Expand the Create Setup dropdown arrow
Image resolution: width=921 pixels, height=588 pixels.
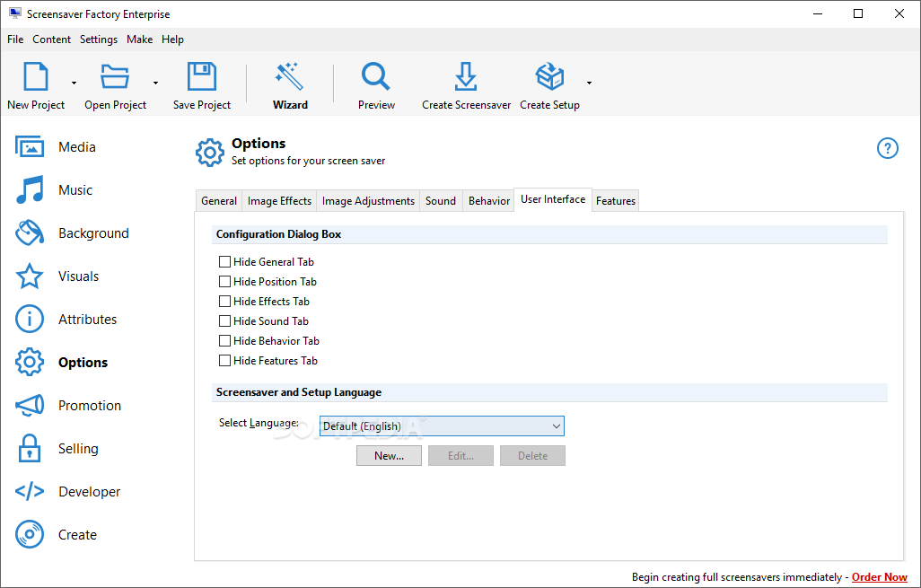(589, 83)
